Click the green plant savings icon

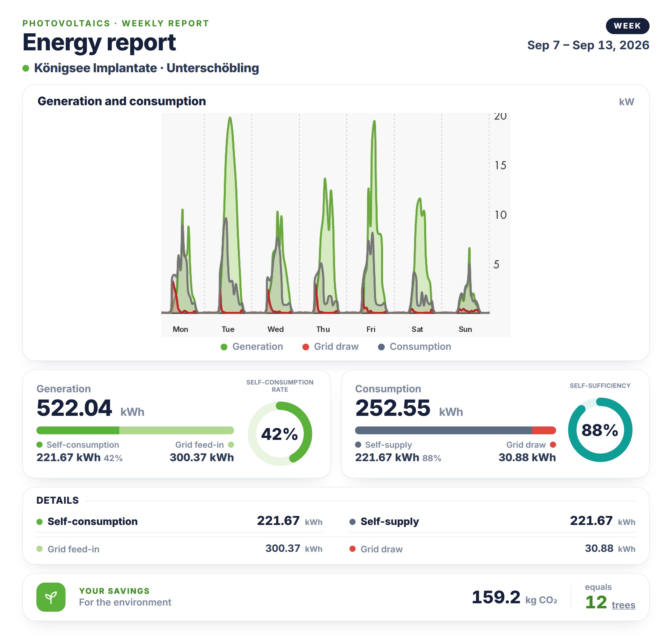(x=51, y=597)
